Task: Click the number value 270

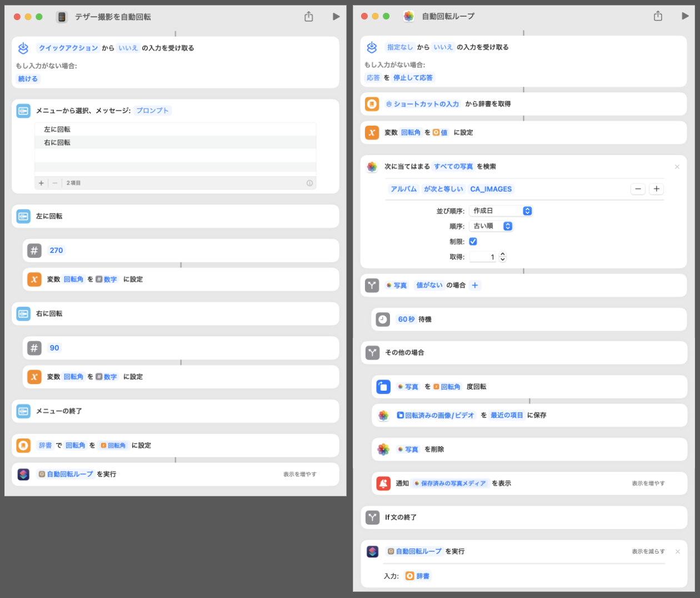Action: point(56,251)
